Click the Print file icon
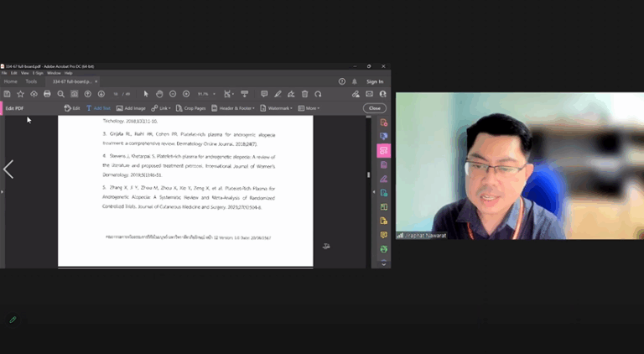Image resolution: width=644 pixels, height=354 pixels. [47, 94]
